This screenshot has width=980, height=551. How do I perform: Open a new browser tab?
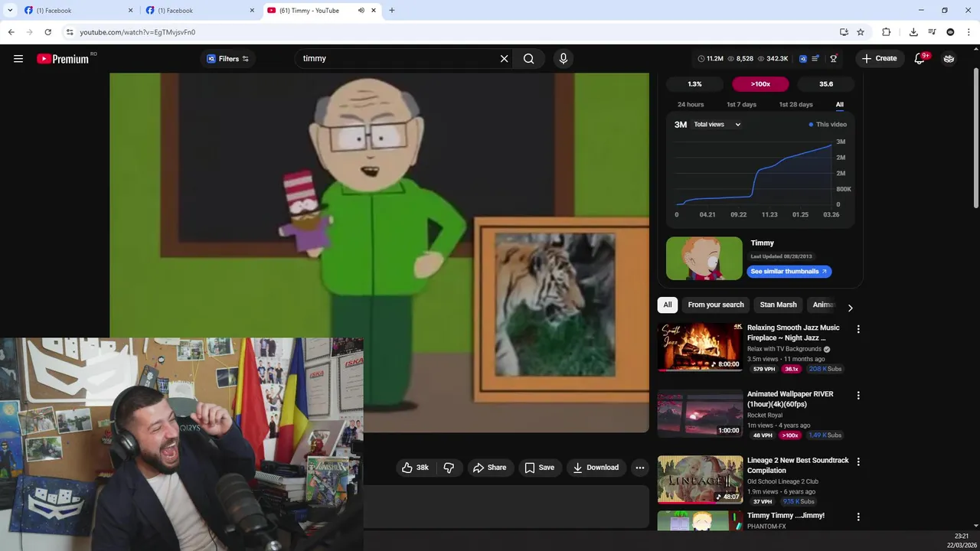pos(392,11)
